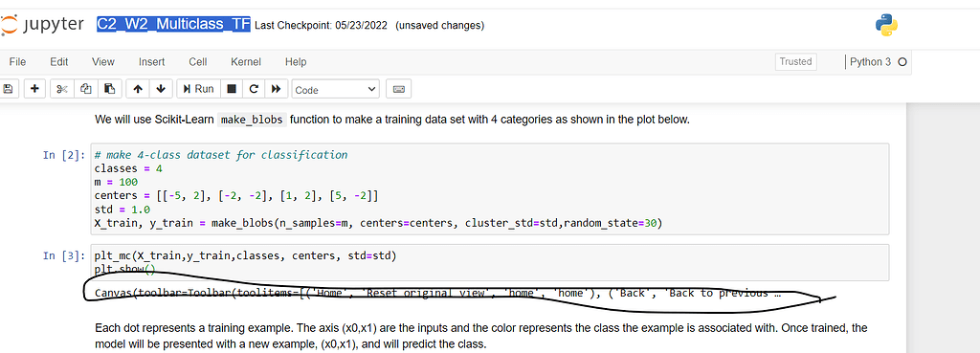Viewport: 980px width, 353px height.
Task: Copy selected cells icon
Action: coord(85,89)
